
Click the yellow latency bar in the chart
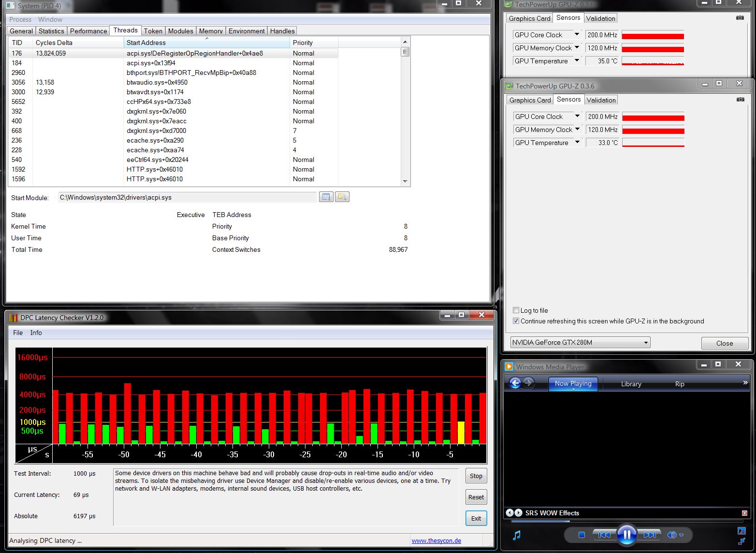pos(461,433)
